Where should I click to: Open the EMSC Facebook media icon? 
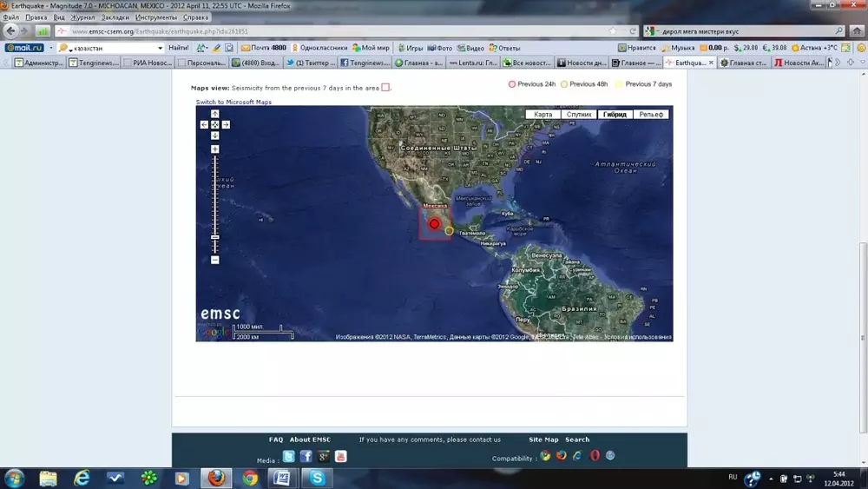pyautogui.click(x=306, y=457)
